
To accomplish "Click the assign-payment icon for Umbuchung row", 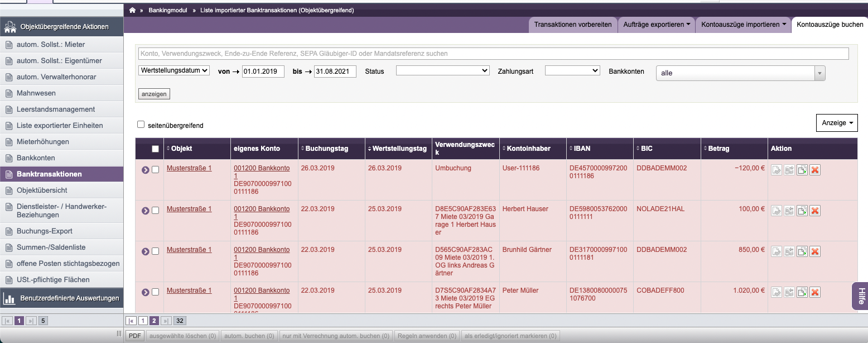I will [x=789, y=170].
